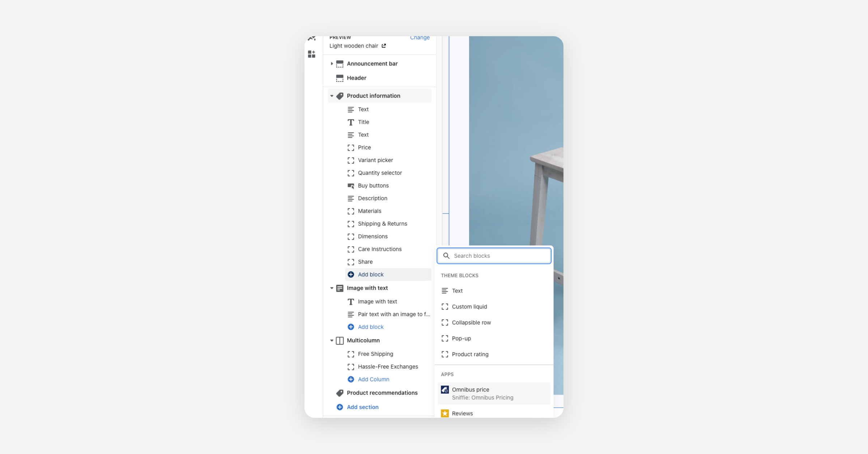Screen dimensions: 868x454
Task: Click Omnibus price app icon
Action: [445, 390]
